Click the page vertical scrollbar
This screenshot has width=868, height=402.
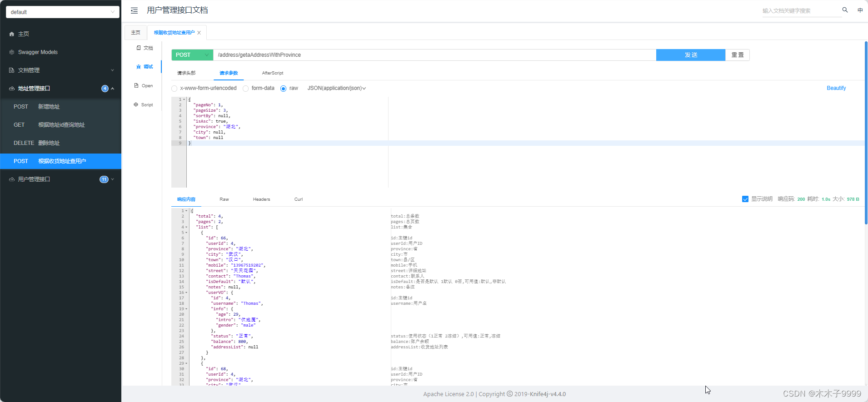pos(866,133)
